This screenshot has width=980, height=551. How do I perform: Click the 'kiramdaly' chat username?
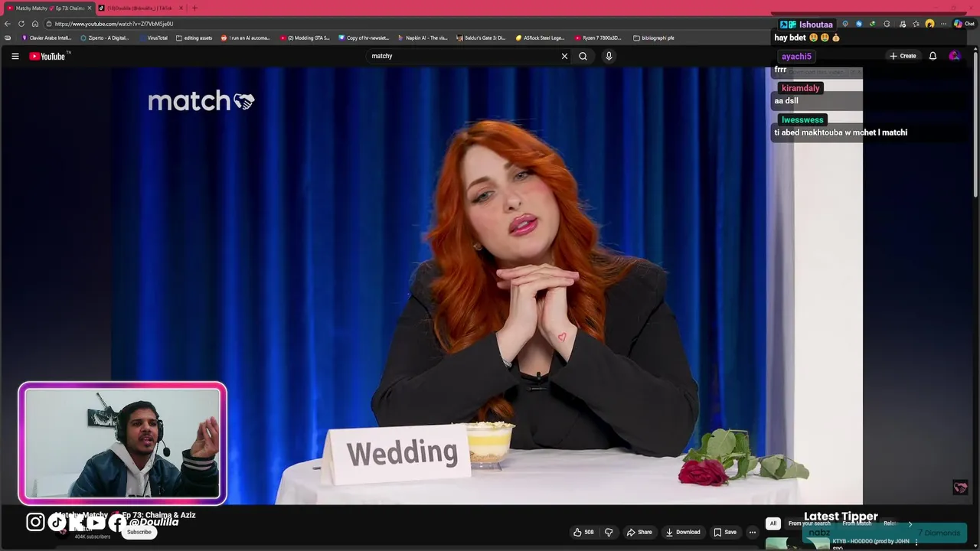click(800, 88)
